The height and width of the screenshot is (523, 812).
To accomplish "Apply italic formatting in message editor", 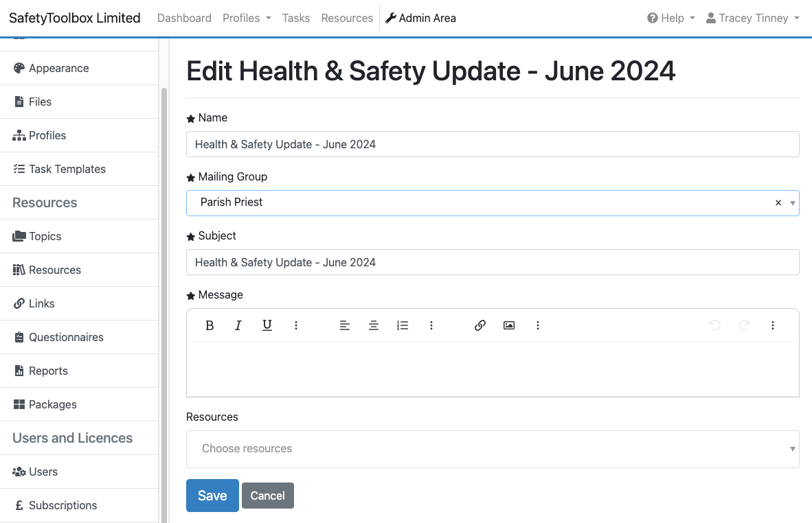I will [x=238, y=325].
